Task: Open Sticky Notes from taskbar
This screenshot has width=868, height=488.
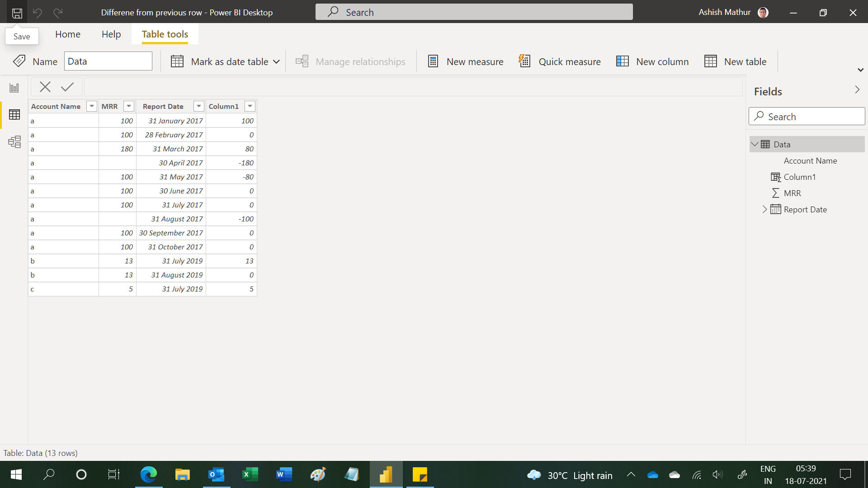Action: click(x=420, y=474)
